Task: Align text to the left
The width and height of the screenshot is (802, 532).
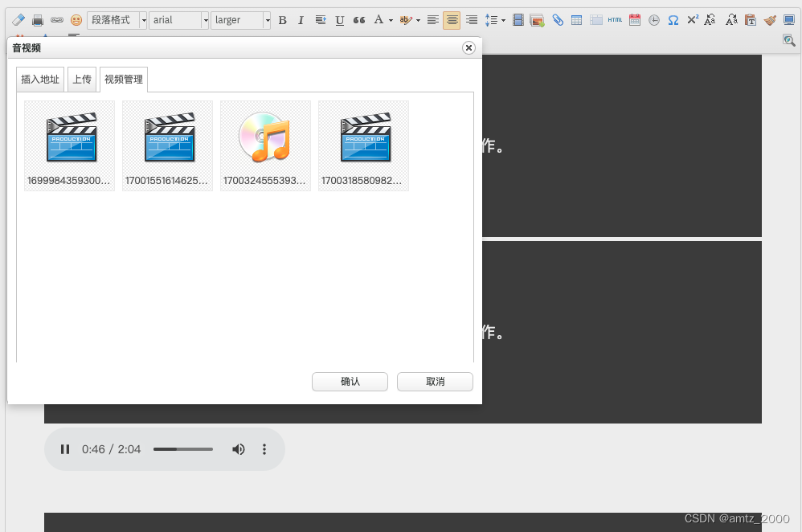Action: tap(432, 20)
